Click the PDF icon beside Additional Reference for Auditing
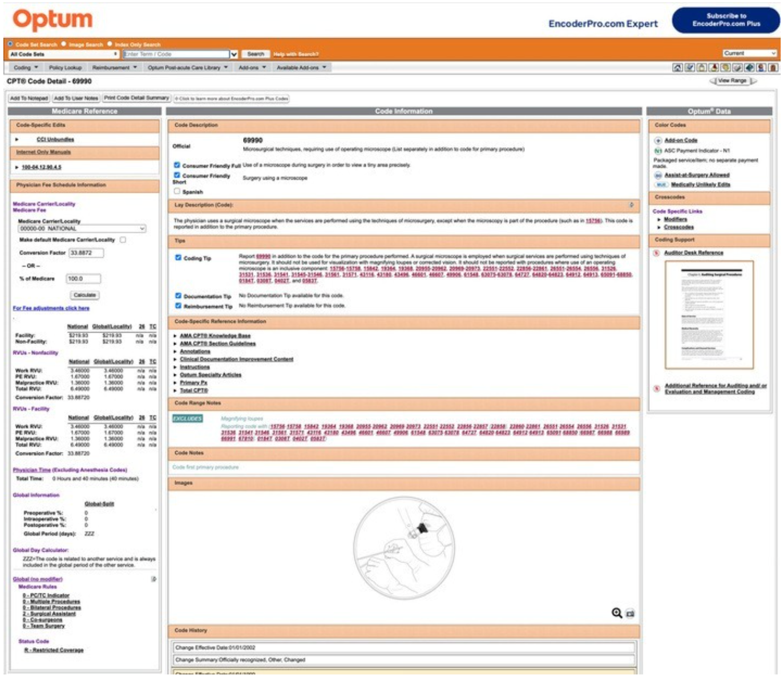The width and height of the screenshot is (784, 679). (x=657, y=389)
